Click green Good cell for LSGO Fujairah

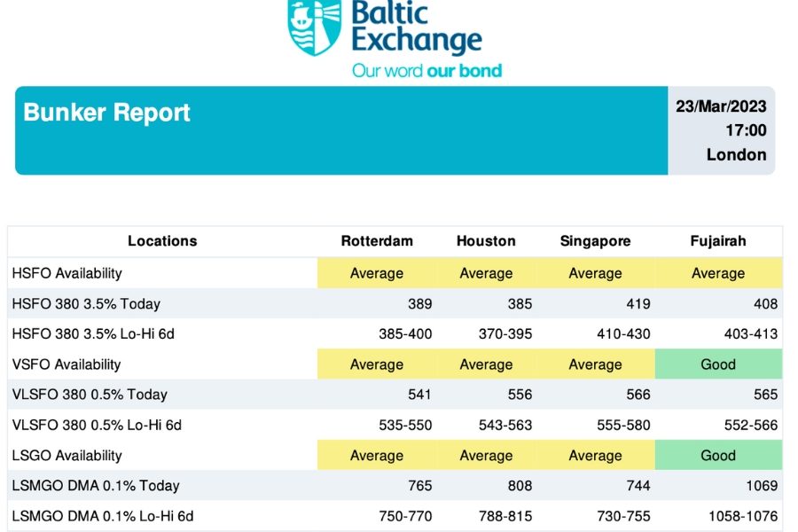click(718, 455)
